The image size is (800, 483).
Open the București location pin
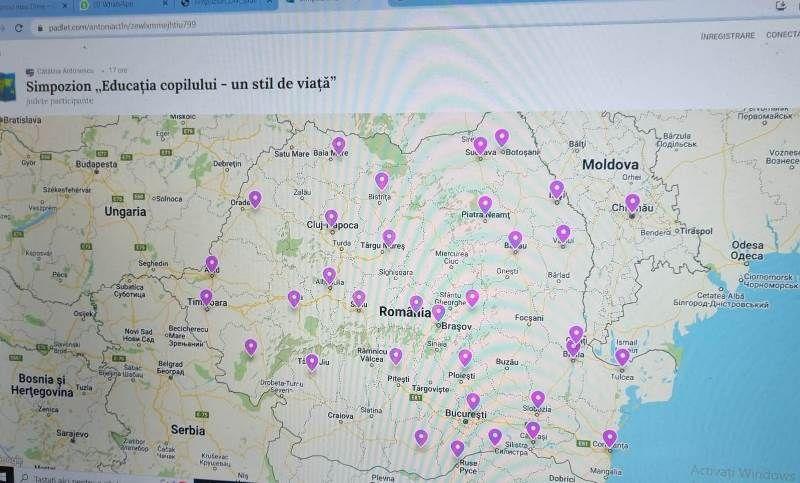pyautogui.click(x=473, y=401)
